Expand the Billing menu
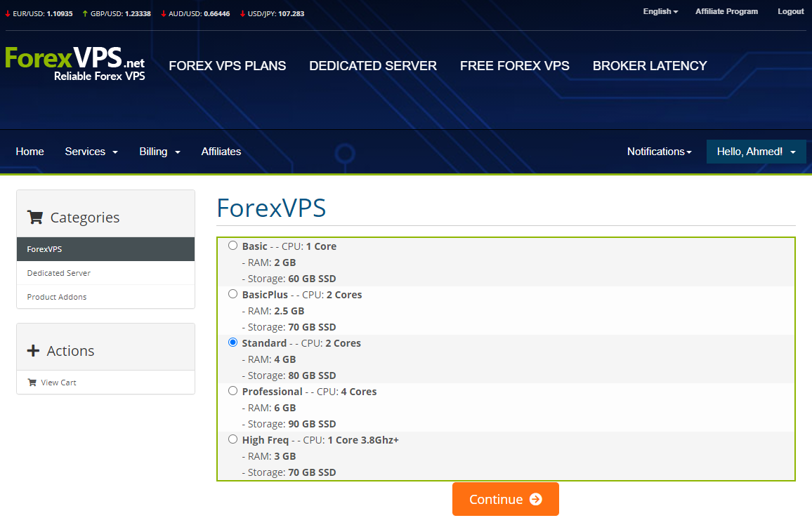Image resolution: width=812 pixels, height=525 pixels. pos(159,152)
